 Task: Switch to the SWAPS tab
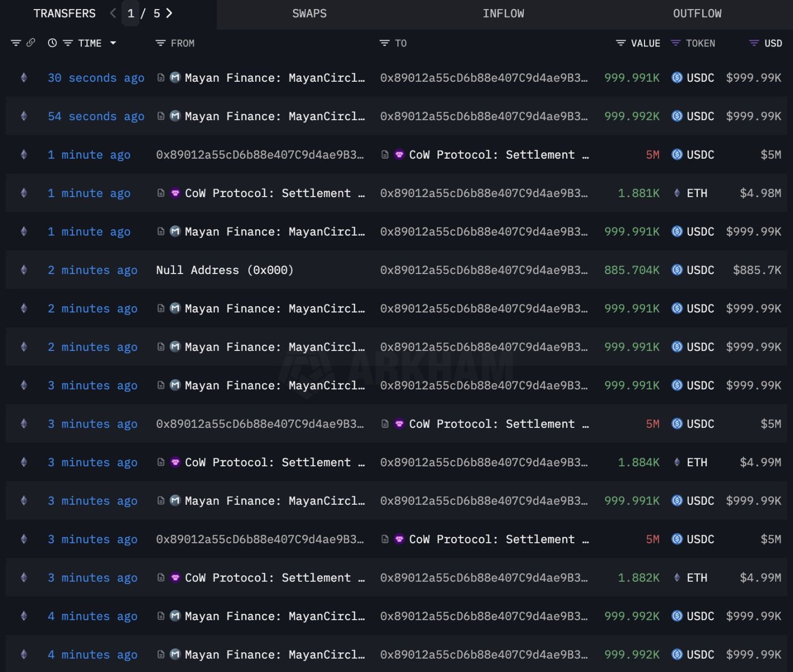point(309,14)
